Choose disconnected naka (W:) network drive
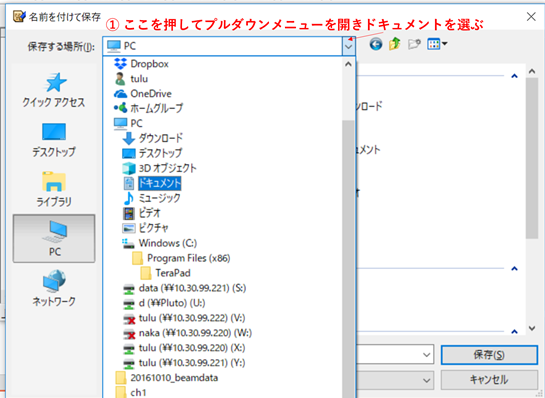 point(188,333)
